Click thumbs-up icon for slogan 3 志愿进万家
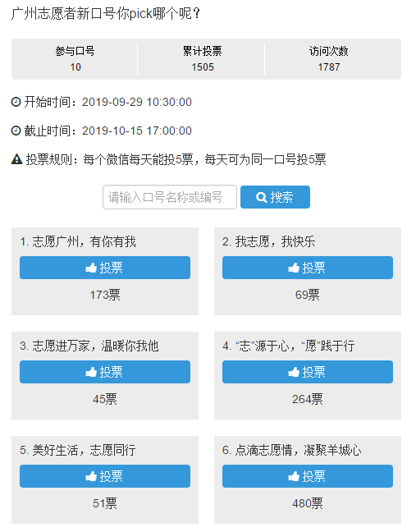This screenshot has width=416, height=532. [x=91, y=372]
